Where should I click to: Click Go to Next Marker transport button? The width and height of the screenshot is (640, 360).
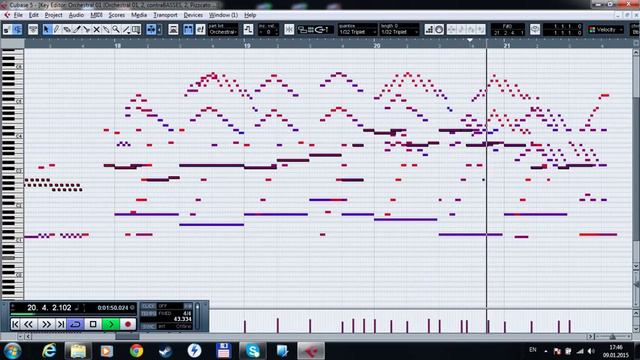tap(61, 324)
